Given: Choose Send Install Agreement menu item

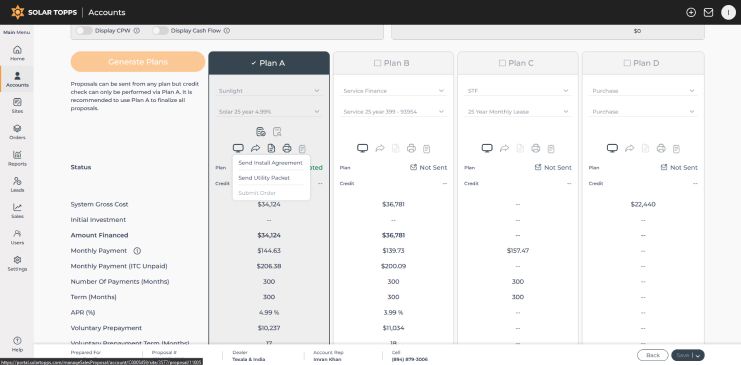Looking at the screenshot, I should point(270,163).
